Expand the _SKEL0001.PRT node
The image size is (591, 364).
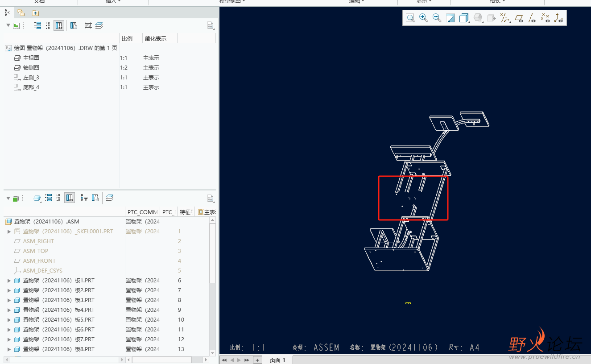[9, 232]
